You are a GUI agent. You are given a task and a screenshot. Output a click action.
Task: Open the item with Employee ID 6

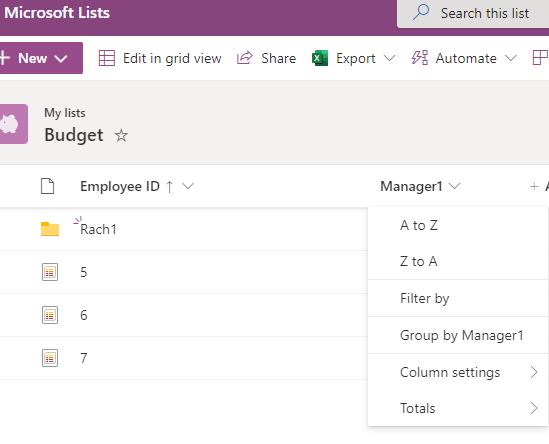click(83, 315)
